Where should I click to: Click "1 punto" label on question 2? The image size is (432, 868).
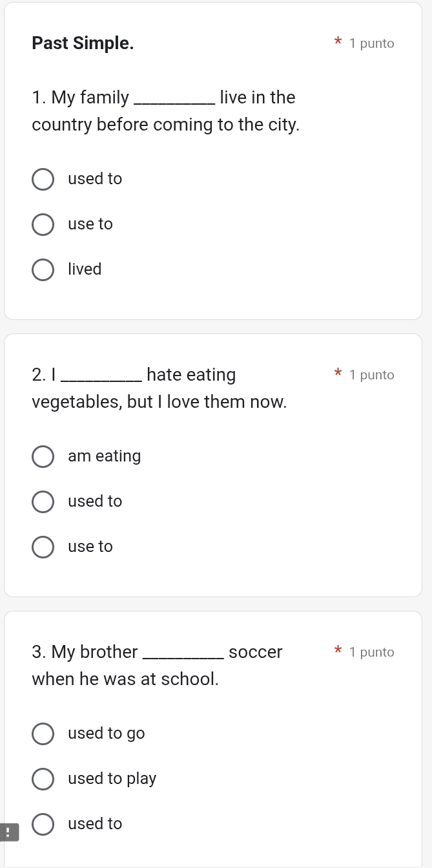(x=371, y=375)
